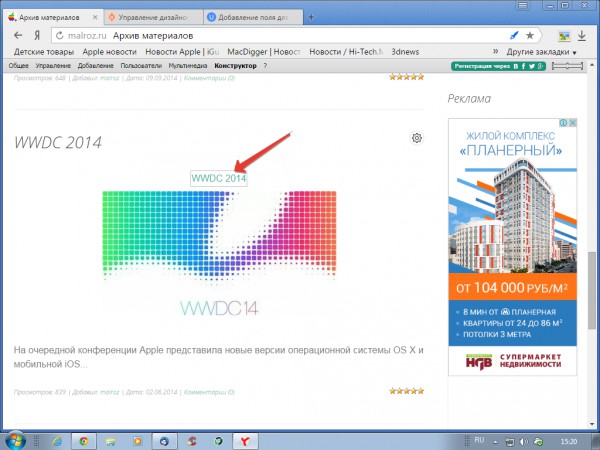Expand the Другие закладки folder
This screenshot has width=600, height=450.
tap(541, 52)
